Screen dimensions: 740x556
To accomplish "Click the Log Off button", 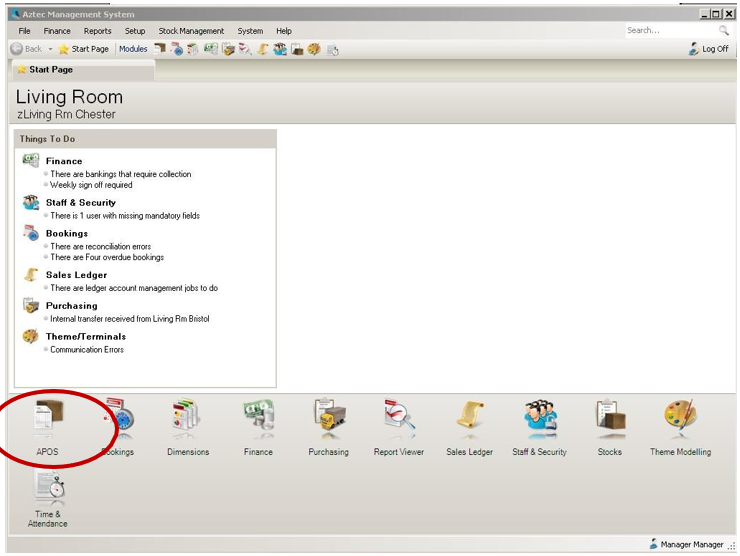I will (708, 49).
